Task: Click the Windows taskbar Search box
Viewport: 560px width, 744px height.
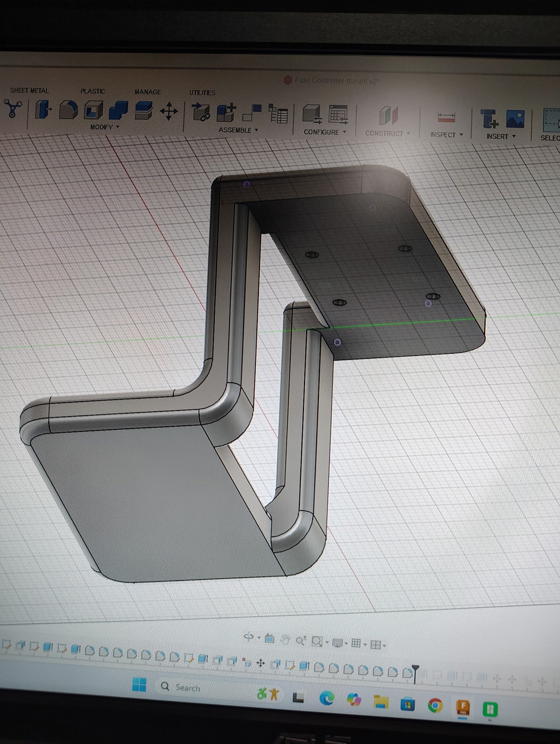Action: tap(187, 687)
